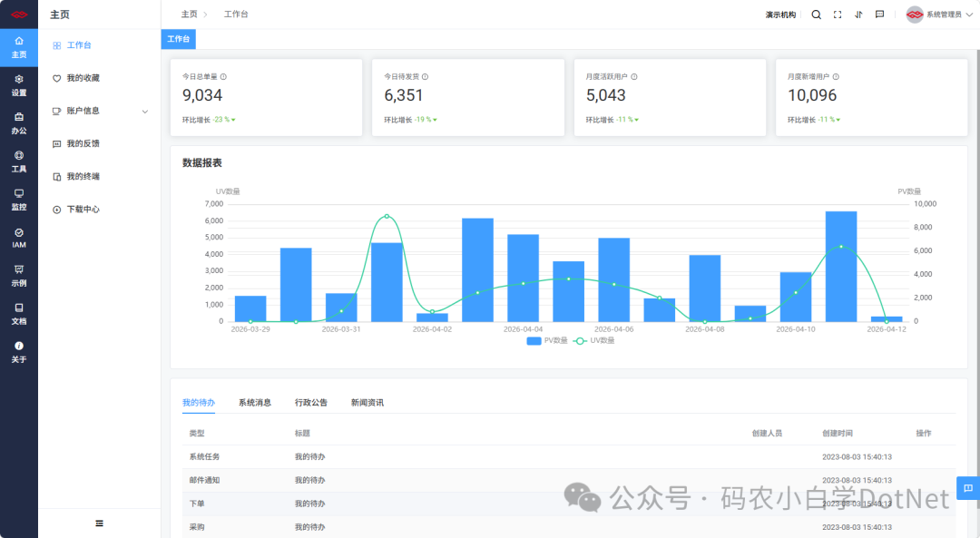The height and width of the screenshot is (538, 980).
Task: Click the 10,096 月度新增用户 value
Action: pyautogui.click(x=812, y=95)
